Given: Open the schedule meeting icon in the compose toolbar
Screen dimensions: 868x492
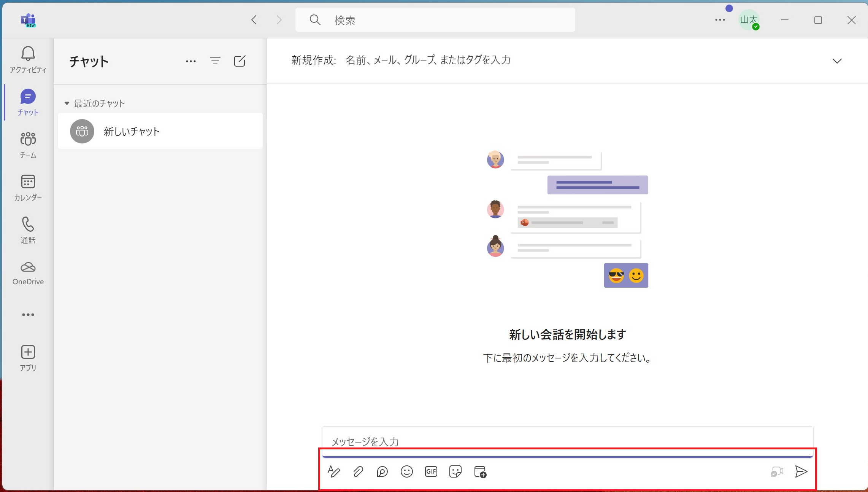Looking at the screenshot, I should (481, 472).
